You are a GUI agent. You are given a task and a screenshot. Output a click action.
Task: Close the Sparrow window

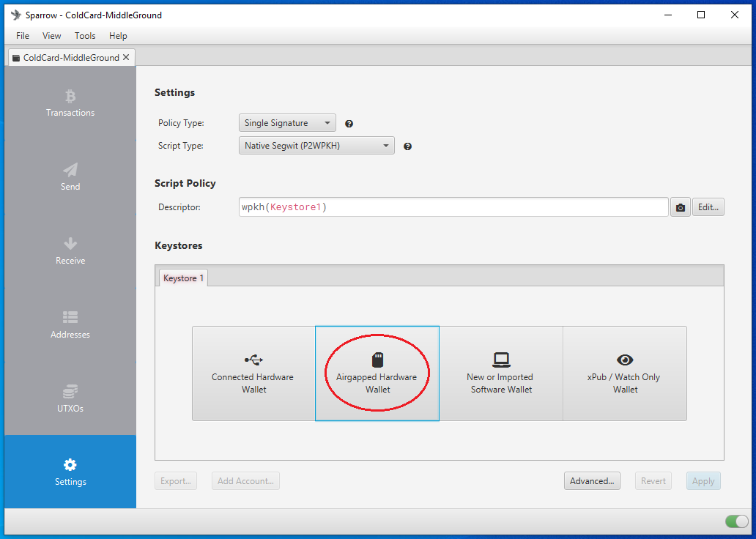tap(734, 15)
